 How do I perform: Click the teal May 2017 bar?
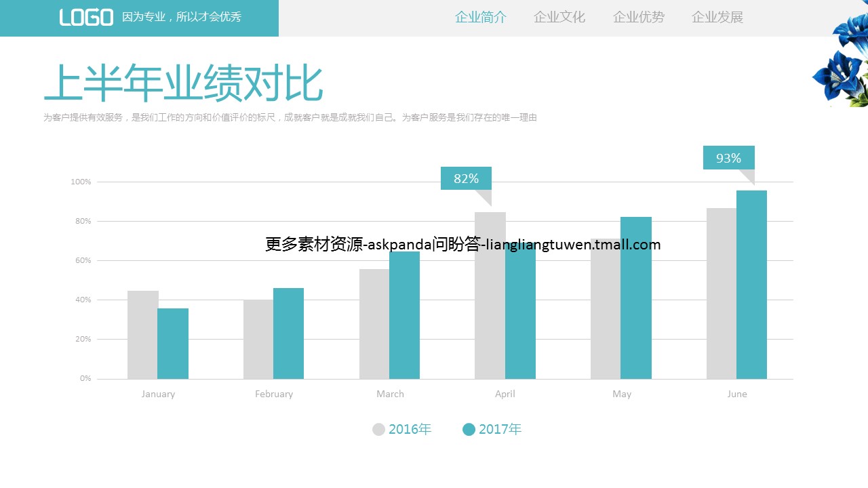click(635, 298)
